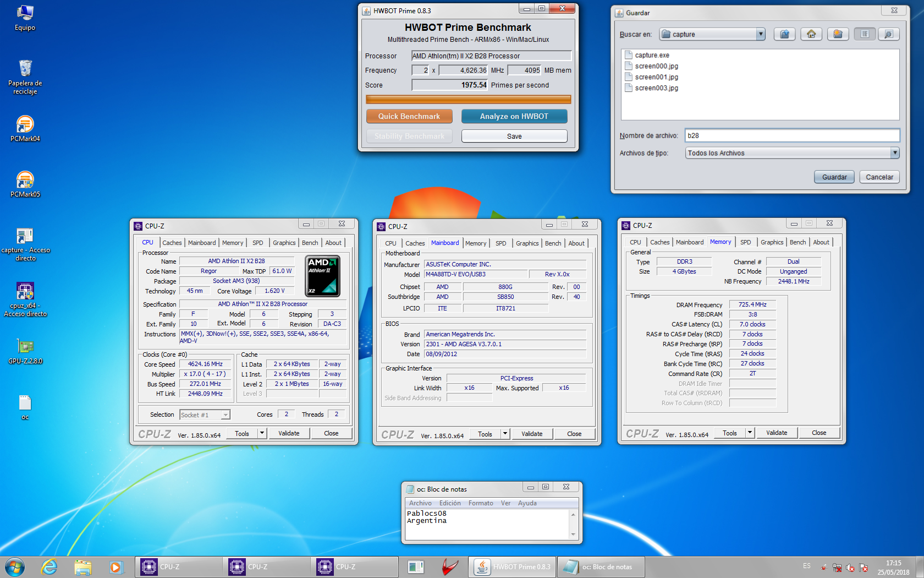Click Cancelar in the save dialog
Viewport: 924px width, 578px height.
point(879,177)
